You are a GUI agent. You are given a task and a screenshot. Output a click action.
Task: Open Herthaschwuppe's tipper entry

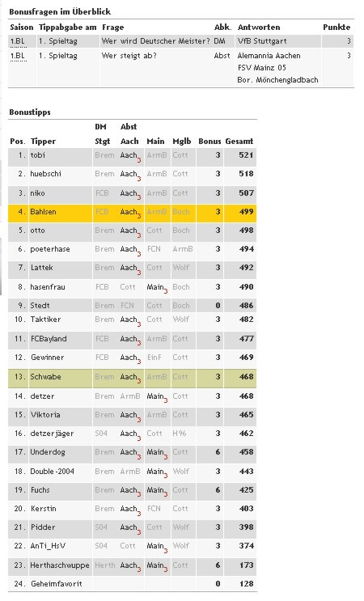pos(60,565)
